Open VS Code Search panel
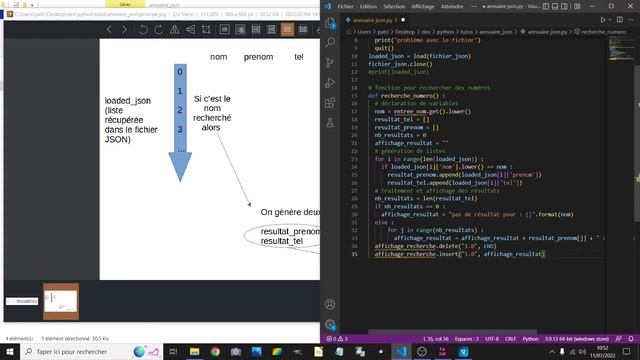640x360 pixels. [330, 42]
